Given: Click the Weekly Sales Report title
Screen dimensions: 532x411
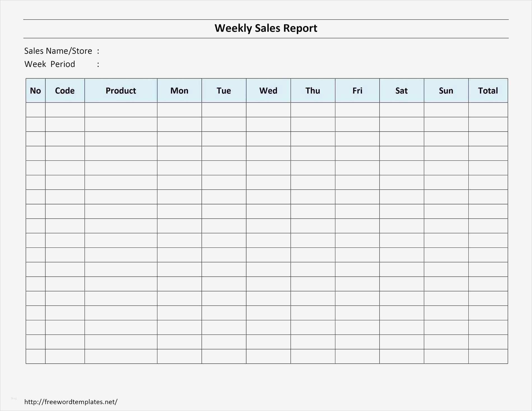Looking at the screenshot, I should tap(266, 28).
